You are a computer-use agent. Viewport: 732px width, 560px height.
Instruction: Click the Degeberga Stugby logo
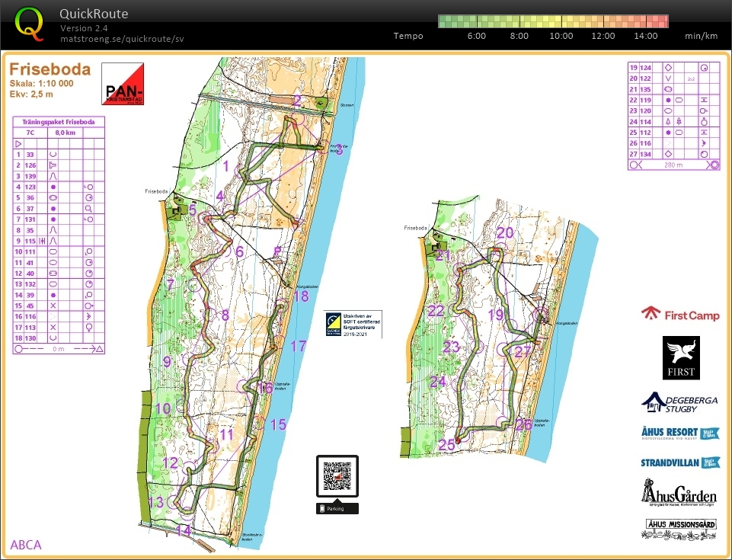click(x=679, y=402)
